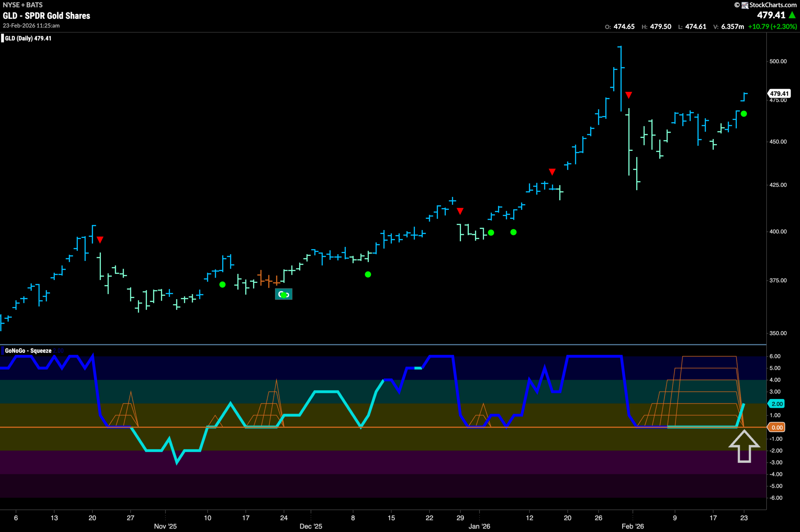Click the 23-Feb-2026 11:25:am timestamp
Image resolution: width=800 pixels, height=532 pixels.
point(31,25)
